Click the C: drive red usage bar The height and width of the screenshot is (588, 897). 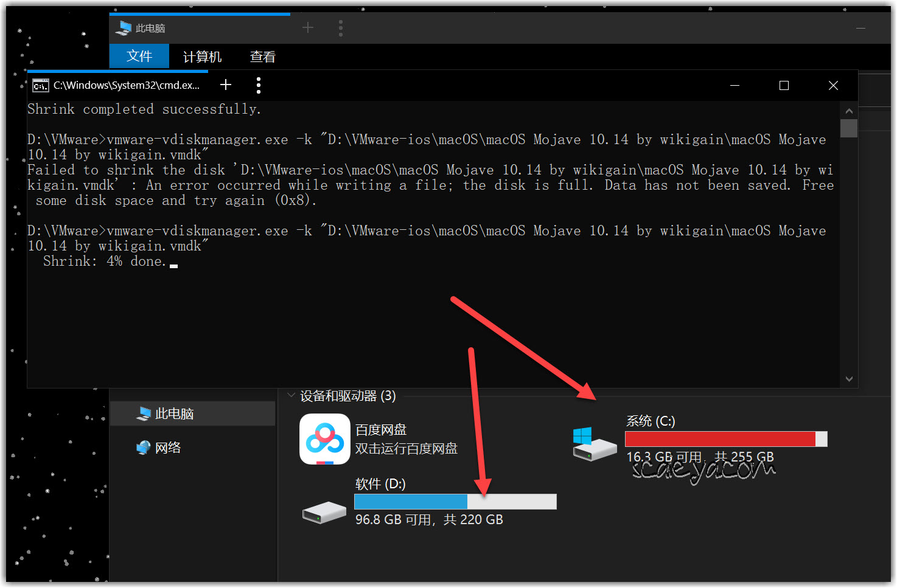(x=720, y=439)
